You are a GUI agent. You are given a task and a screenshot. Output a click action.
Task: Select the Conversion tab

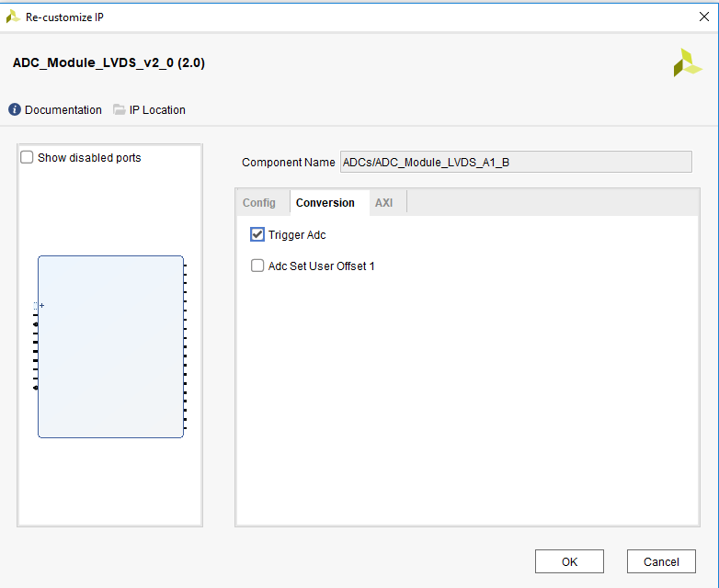point(325,203)
